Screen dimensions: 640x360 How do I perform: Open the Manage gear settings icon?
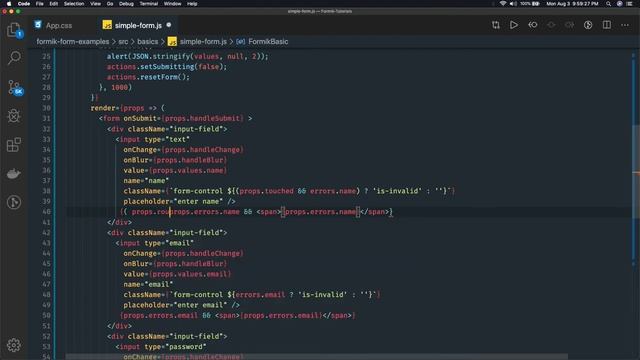(14, 345)
